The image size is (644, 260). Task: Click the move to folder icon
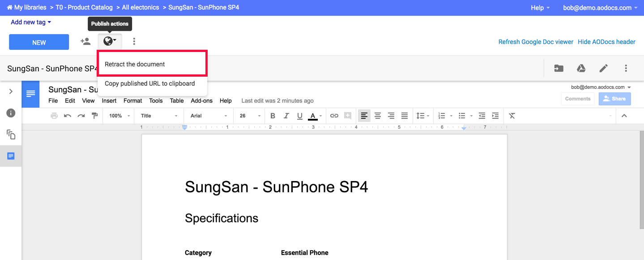[559, 68]
